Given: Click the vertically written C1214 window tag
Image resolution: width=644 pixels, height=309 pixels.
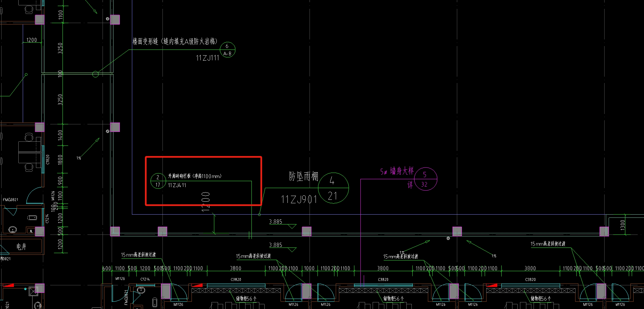Looking at the screenshot, I should click(x=47, y=218).
